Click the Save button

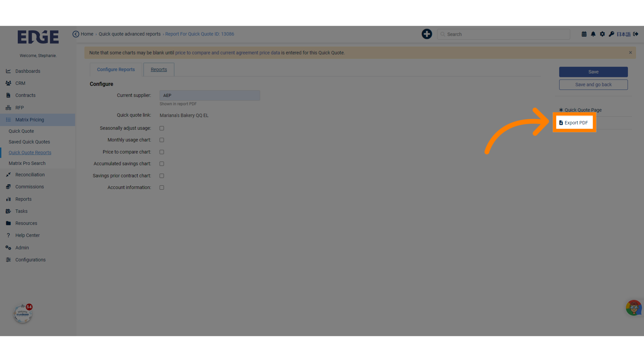point(593,72)
